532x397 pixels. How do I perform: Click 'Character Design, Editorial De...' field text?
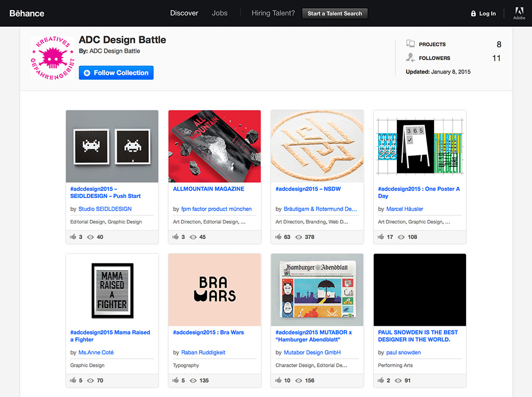[x=311, y=366]
